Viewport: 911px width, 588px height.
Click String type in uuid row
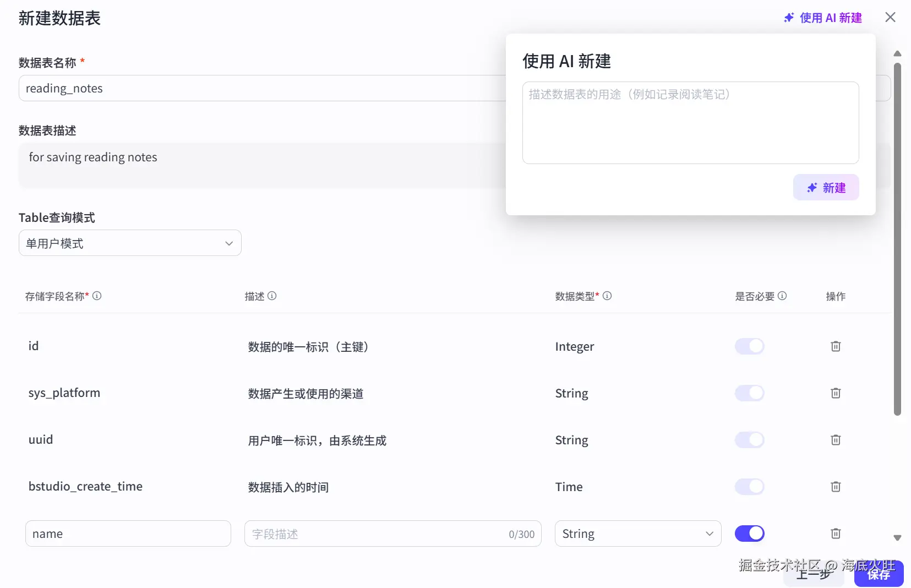pos(571,440)
